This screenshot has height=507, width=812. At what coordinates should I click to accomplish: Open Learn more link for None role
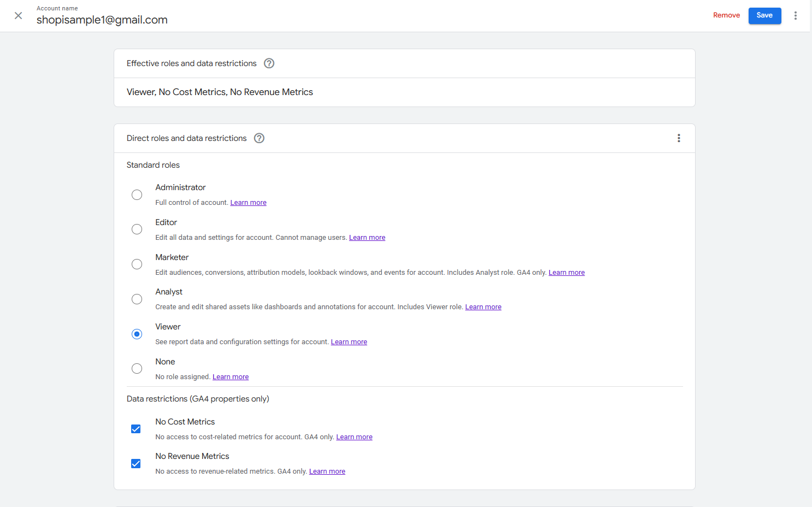(x=231, y=377)
